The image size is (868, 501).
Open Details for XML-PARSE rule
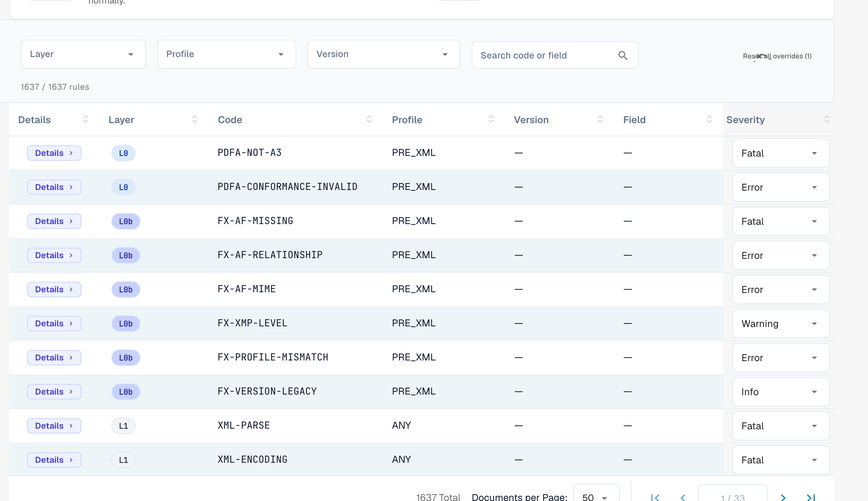point(54,426)
